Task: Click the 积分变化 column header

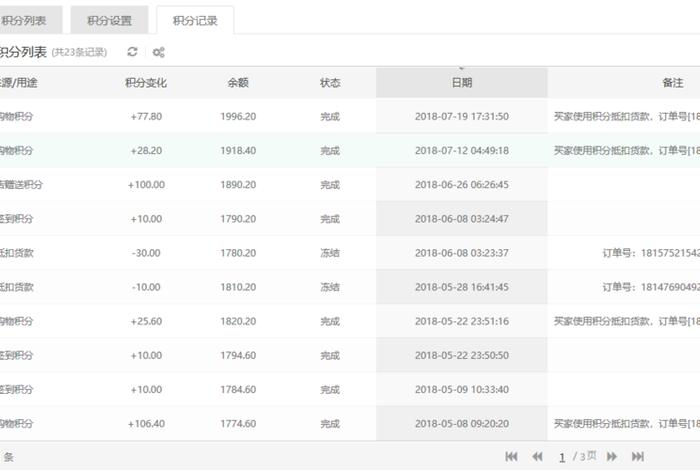Action: click(x=146, y=83)
